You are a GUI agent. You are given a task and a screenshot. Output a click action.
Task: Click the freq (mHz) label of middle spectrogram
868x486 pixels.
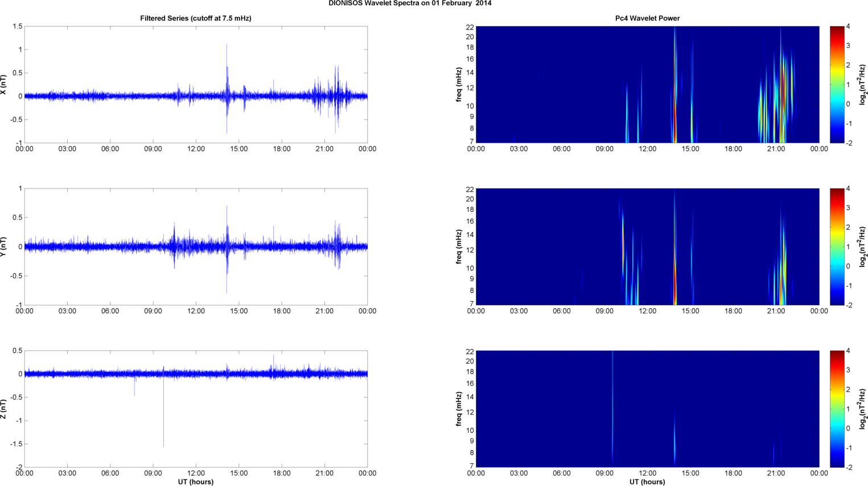pos(459,246)
